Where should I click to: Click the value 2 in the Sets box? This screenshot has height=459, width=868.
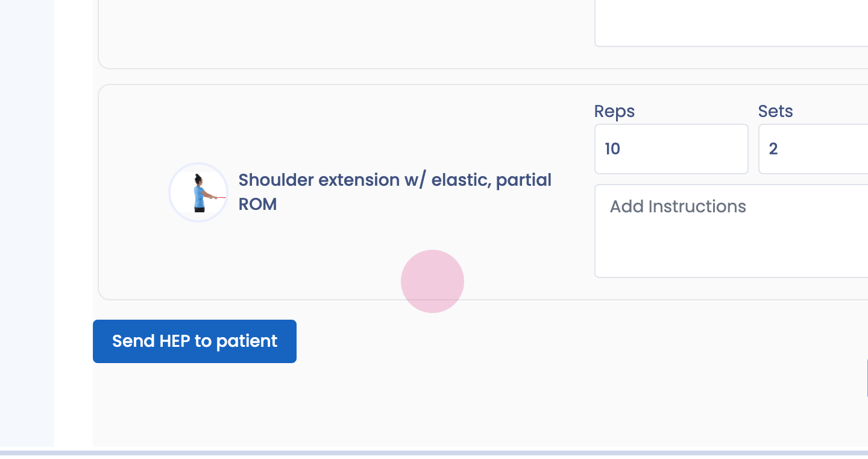(x=773, y=149)
